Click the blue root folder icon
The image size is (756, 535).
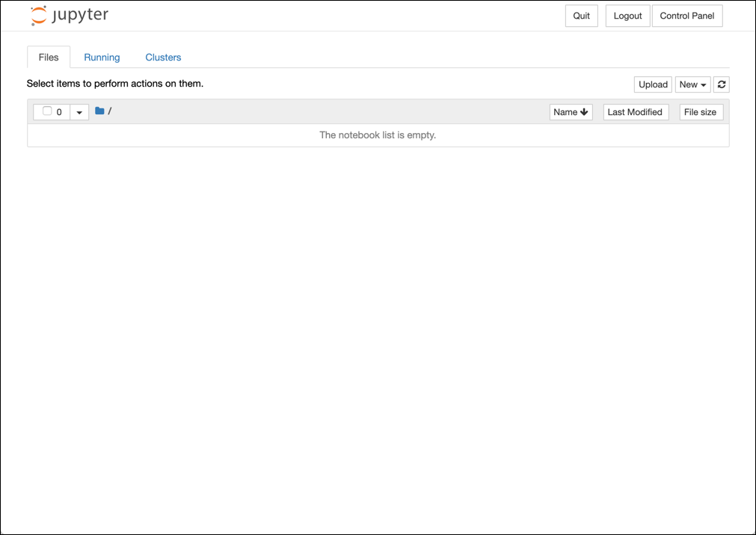click(x=99, y=111)
